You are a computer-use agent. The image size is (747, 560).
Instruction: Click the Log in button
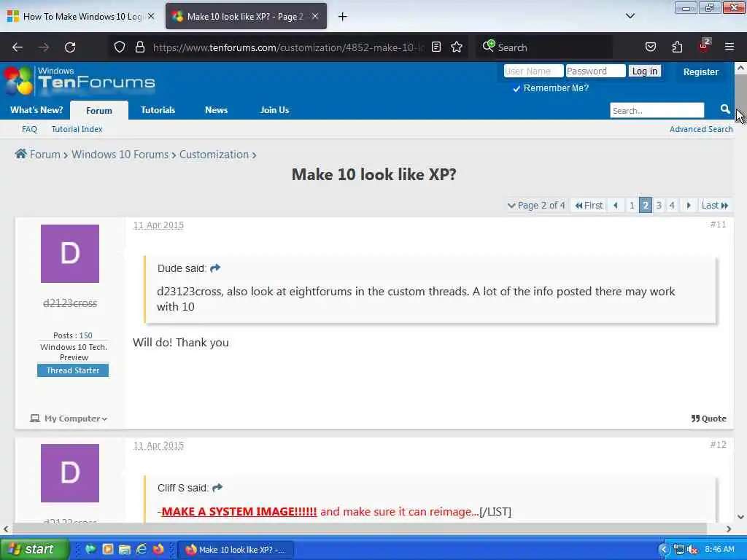coord(645,71)
